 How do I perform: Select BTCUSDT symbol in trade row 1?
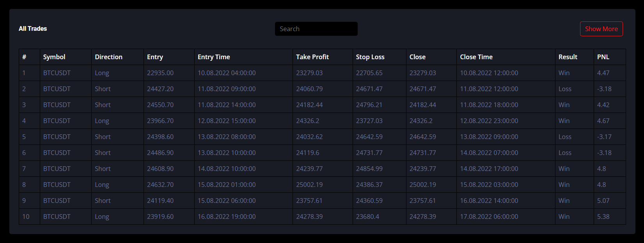pos(57,73)
